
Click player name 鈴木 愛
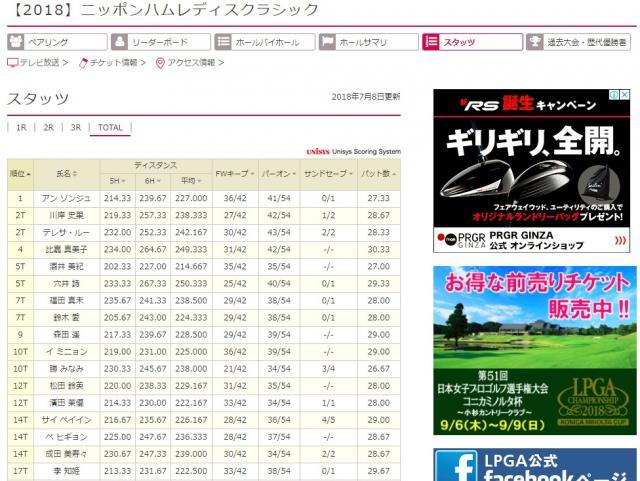(x=66, y=318)
